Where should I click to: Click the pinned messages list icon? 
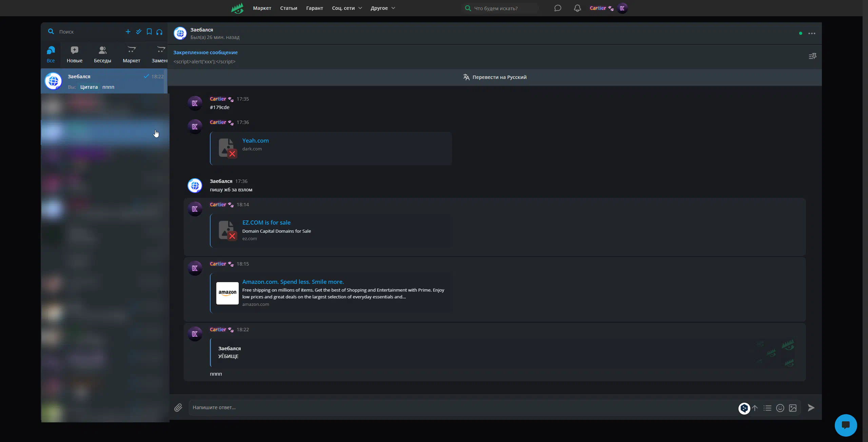812,56
